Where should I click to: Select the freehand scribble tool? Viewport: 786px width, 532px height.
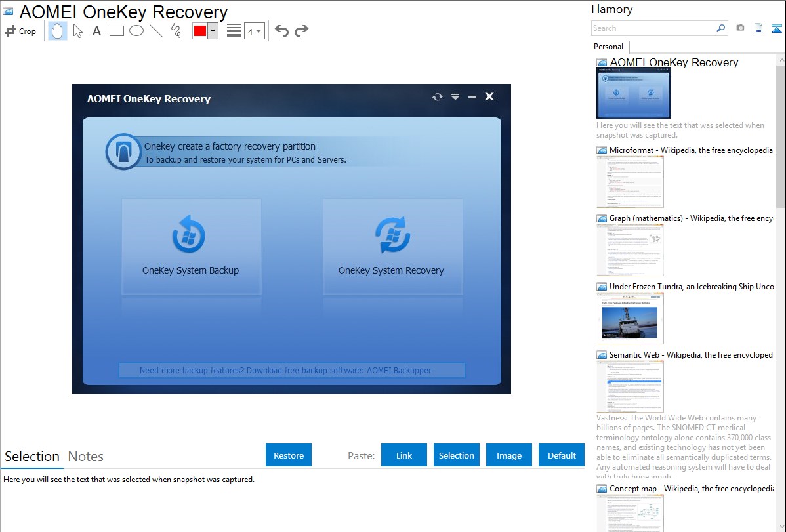(x=176, y=31)
